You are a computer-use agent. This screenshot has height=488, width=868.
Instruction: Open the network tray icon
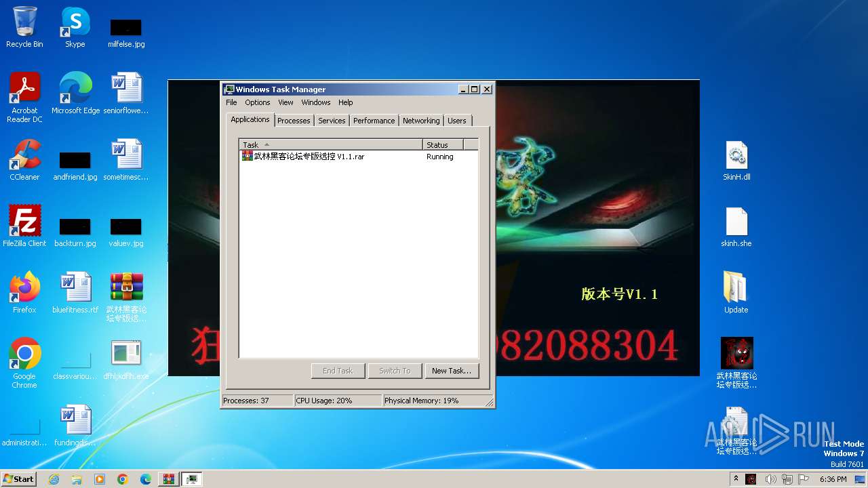coord(787,479)
